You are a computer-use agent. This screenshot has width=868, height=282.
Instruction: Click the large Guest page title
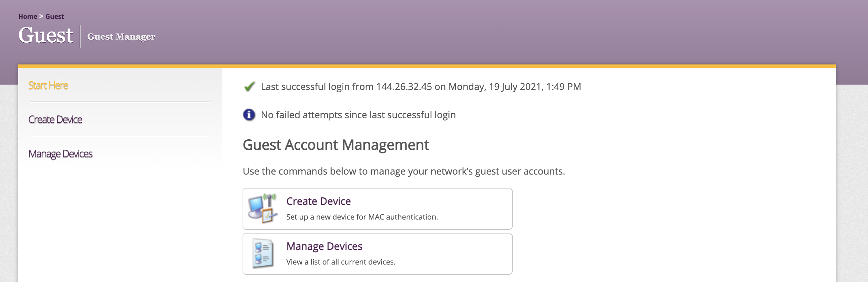click(45, 35)
